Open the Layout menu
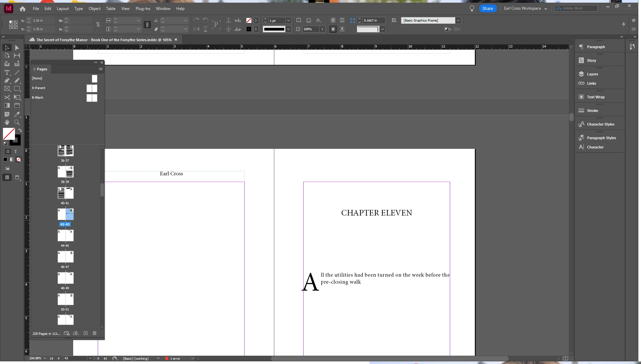Viewport: 641px width, 364px height. click(63, 9)
